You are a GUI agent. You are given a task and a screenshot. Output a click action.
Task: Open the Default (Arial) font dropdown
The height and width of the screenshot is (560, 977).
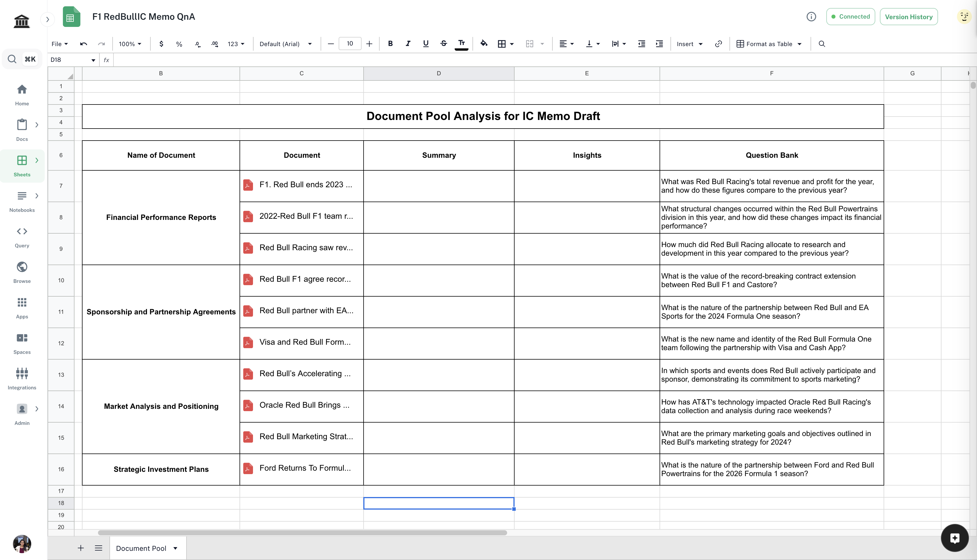point(285,44)
